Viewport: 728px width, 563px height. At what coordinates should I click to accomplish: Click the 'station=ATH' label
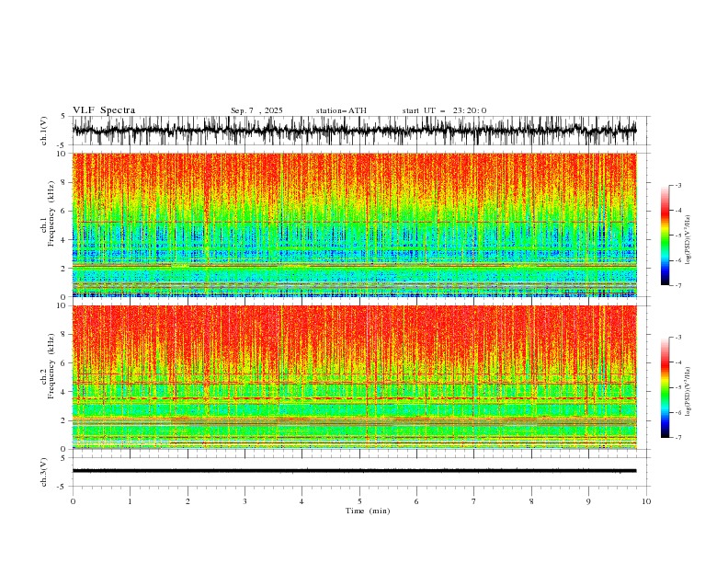point(341,110)
